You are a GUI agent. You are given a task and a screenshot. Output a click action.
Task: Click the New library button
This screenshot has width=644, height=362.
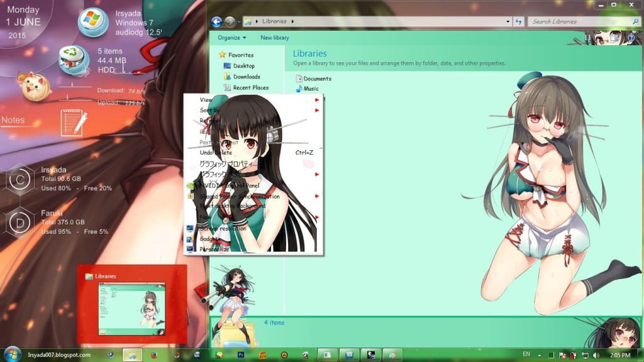(274, 38)
